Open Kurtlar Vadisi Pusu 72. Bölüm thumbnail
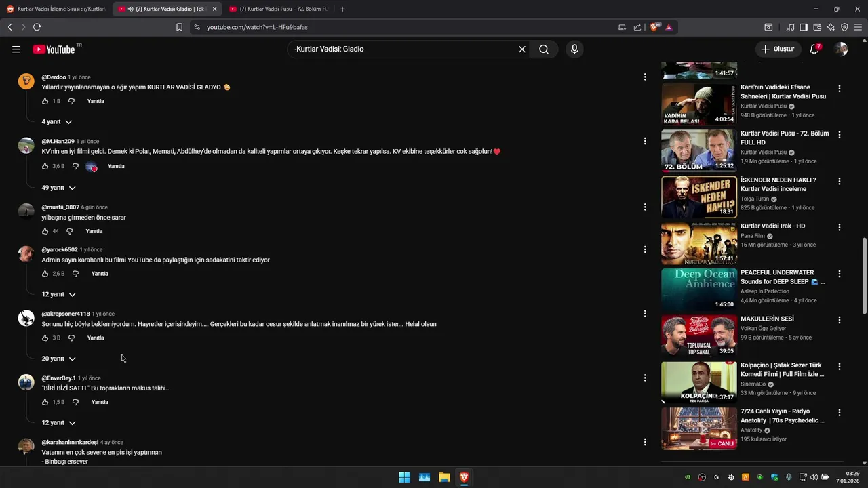The image size is (868, 488). [x=699, y=150]
